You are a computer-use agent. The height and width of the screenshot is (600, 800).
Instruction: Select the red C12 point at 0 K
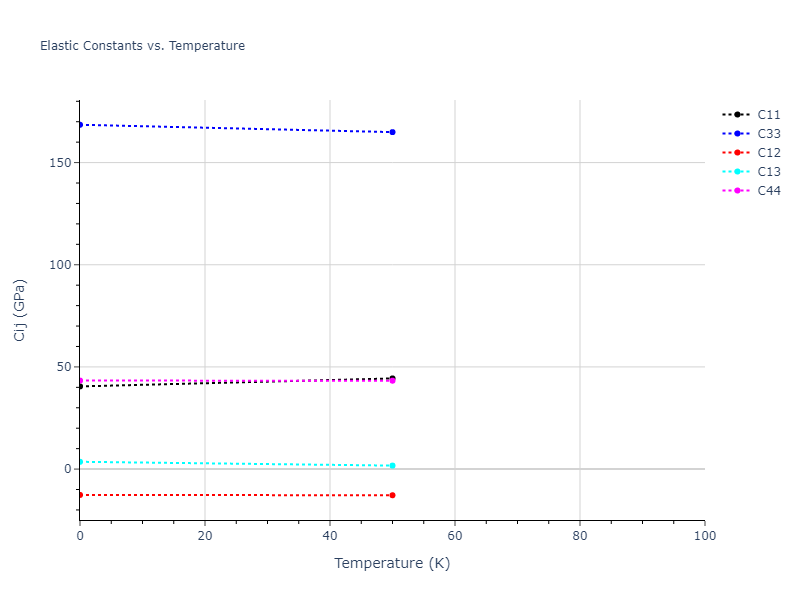80,495
